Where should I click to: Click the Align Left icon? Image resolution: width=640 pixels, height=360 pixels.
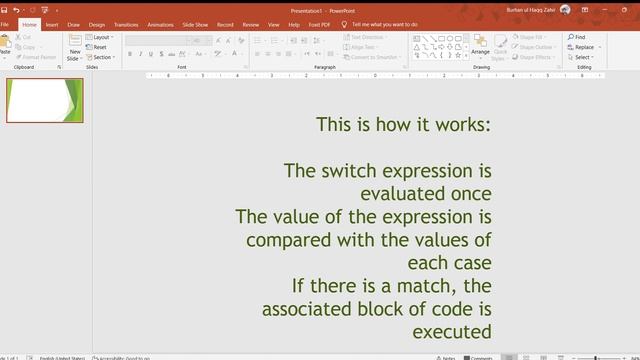pos(257,54)
